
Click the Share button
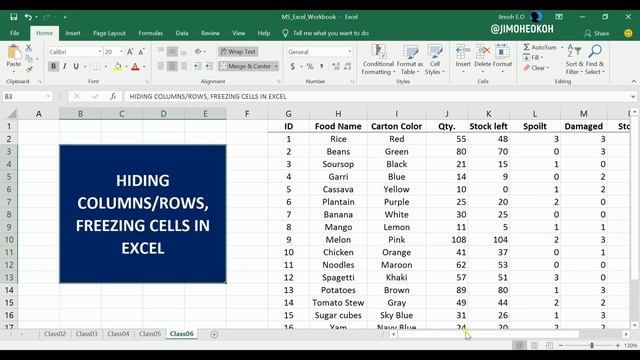coord(596,33)
